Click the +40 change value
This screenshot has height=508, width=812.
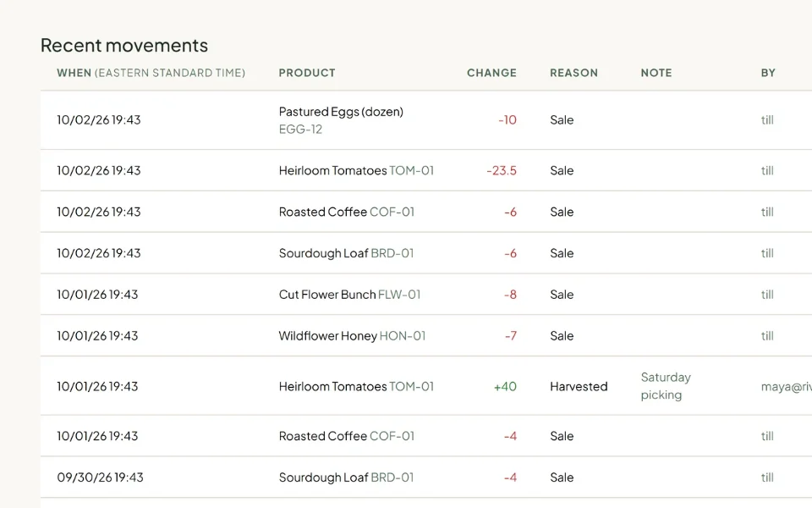point(505,387)
